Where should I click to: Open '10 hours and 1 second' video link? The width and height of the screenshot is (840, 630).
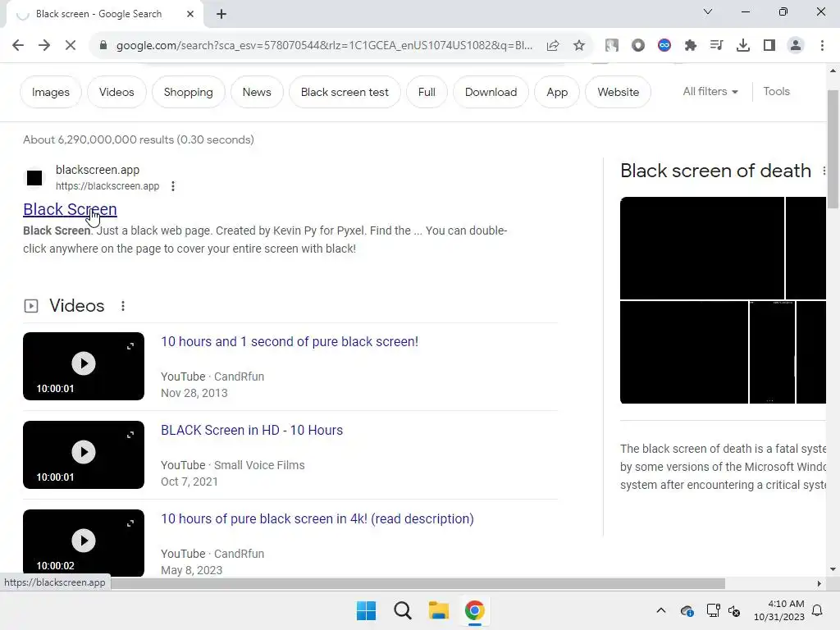pyautogui.click(x=290, y=342)
